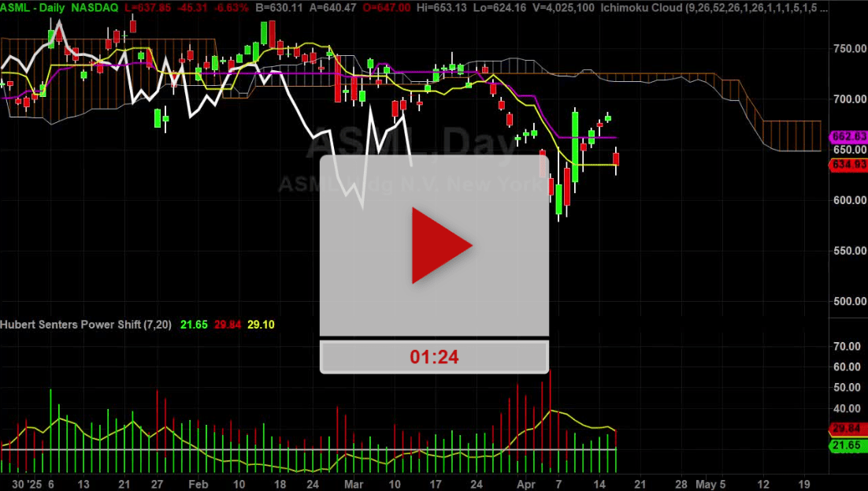Click the 01:24 video duration bar
Viewport: 868px width, 491px height.
point(434,357)
